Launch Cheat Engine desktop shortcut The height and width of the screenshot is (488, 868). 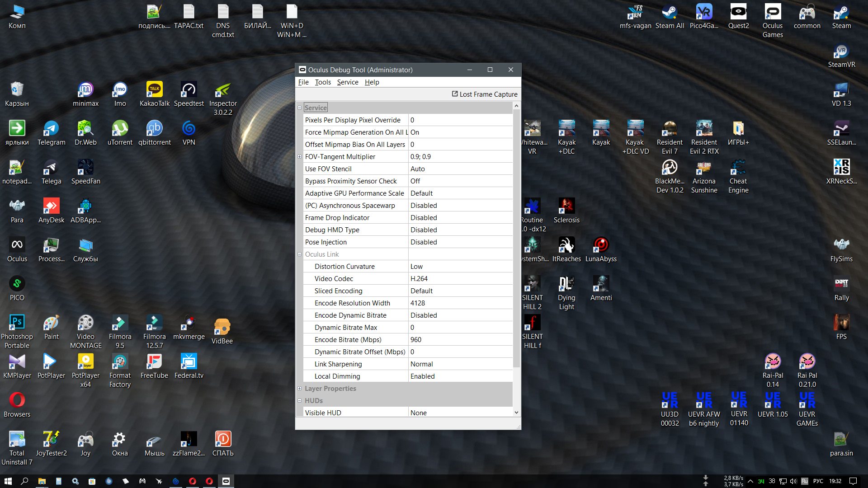coord(738,176)
